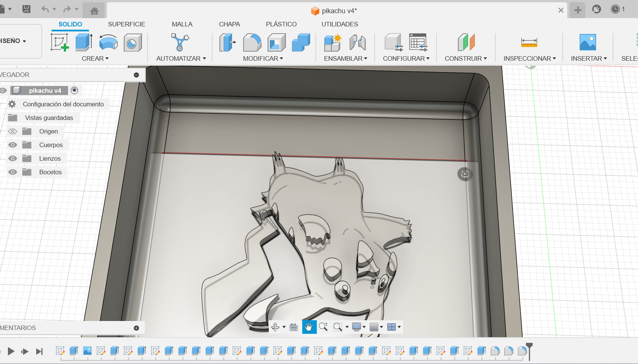Select the construction plane tool
The width and height of the screenshot is (638, 364).
466,42
